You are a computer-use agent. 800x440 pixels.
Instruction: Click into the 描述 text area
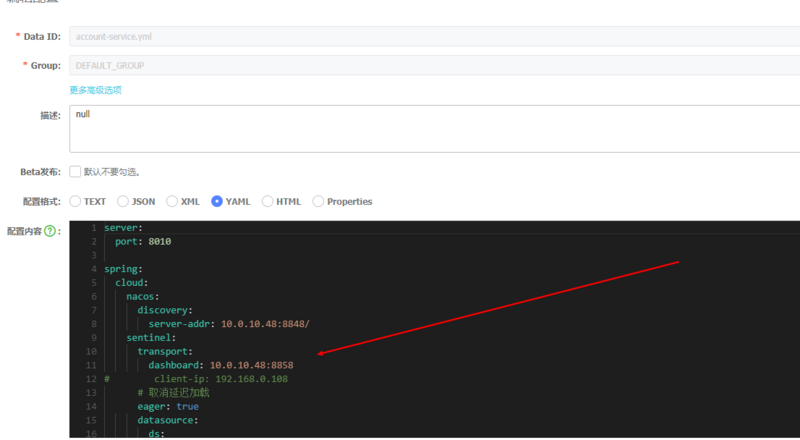(435, 129)
